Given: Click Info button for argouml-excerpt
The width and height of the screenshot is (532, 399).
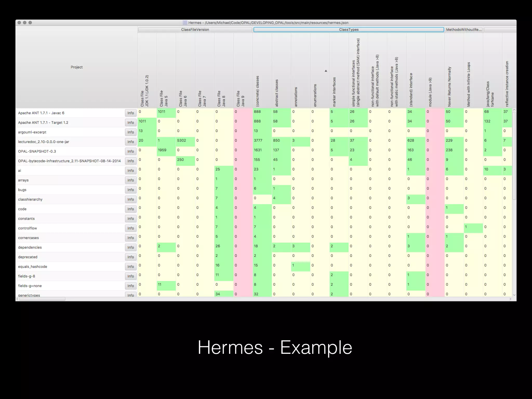Looking at the screenshot, I should pyautogui.click(x=131, y=132).
